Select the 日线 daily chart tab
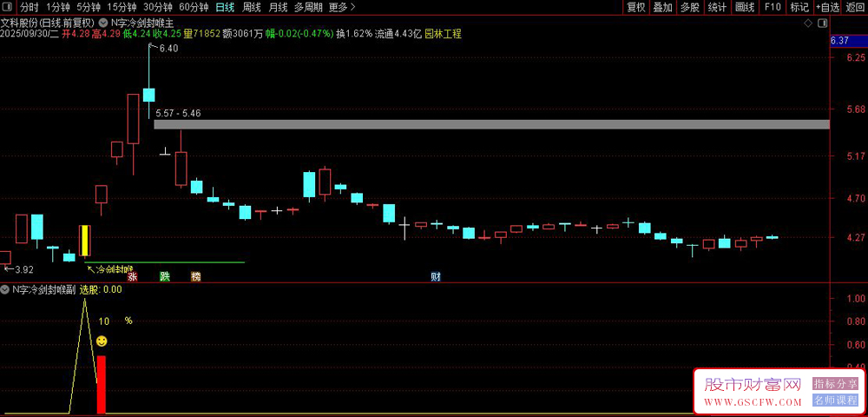This screenshot has height=417, width=868. click(225, 7)
